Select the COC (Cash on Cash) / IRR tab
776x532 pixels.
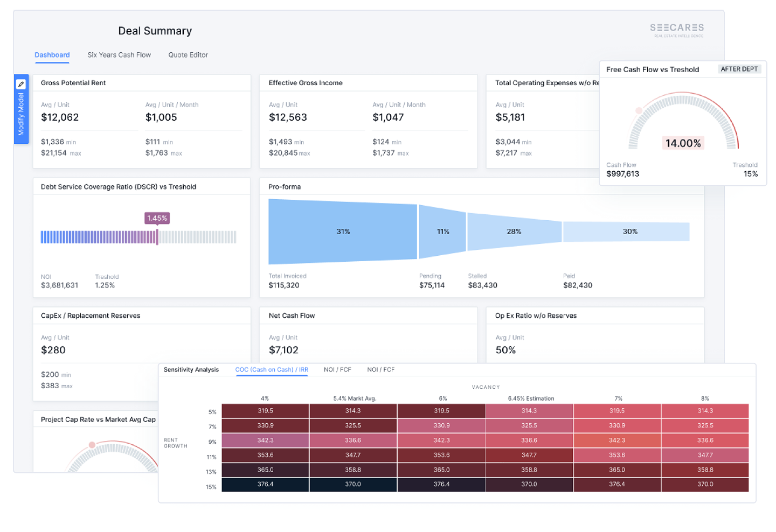click(x=272, y=369)
